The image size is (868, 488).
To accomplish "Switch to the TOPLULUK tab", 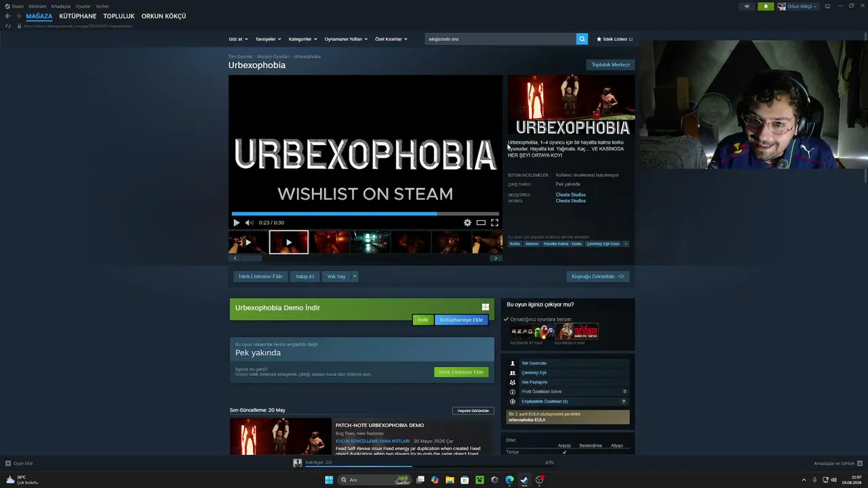I will 119,16.
